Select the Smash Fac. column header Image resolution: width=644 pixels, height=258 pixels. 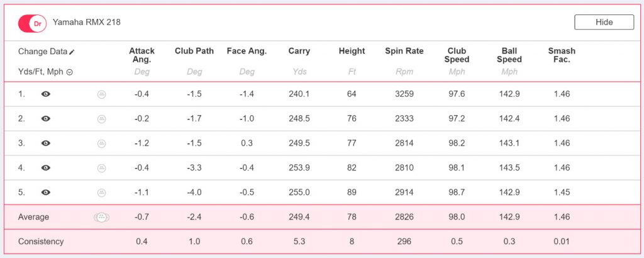coord(562,55)
